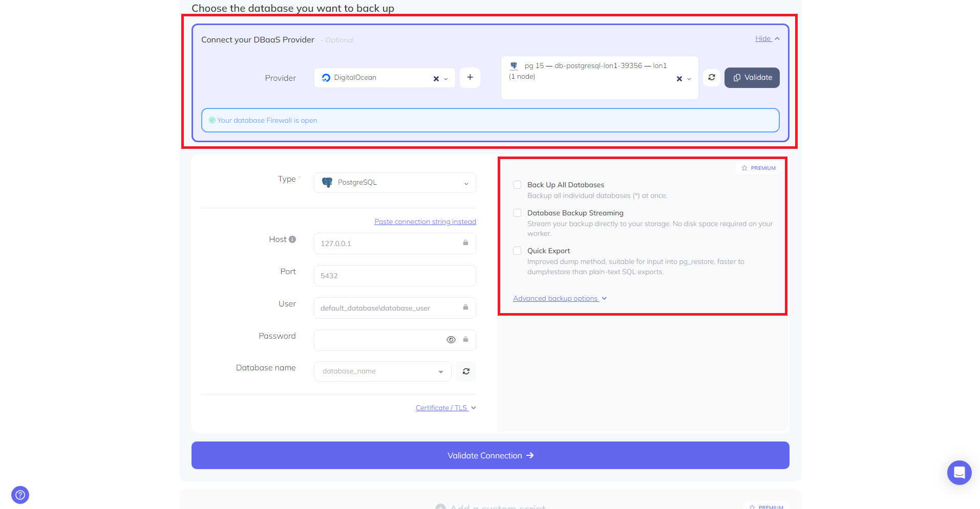
Task: Open the chat support widget
Action: (x=959, y=472)
